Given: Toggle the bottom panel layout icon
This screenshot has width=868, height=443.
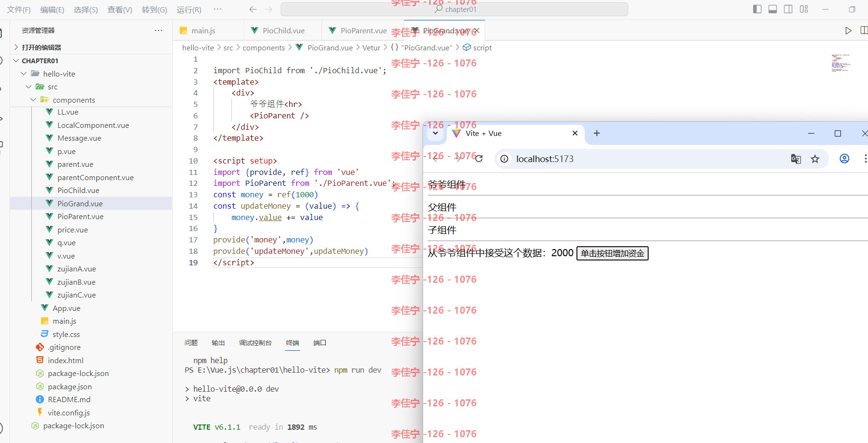Looking at the screenshot, I should point(773,9).
